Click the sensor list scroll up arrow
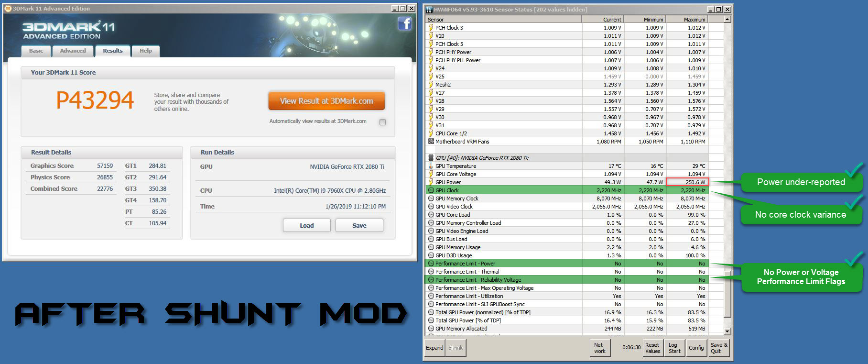This screenshot has width=868, height=364. coord(727,20)
